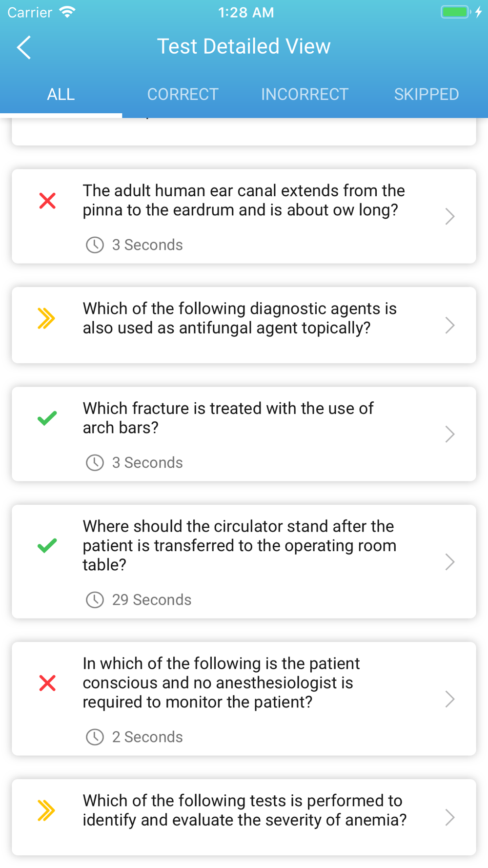Image resolution: width=488 pixels, height=868 pixels.
Task: Open question about anesthesiologist monitoring patient
Action: tap(244, 699)
